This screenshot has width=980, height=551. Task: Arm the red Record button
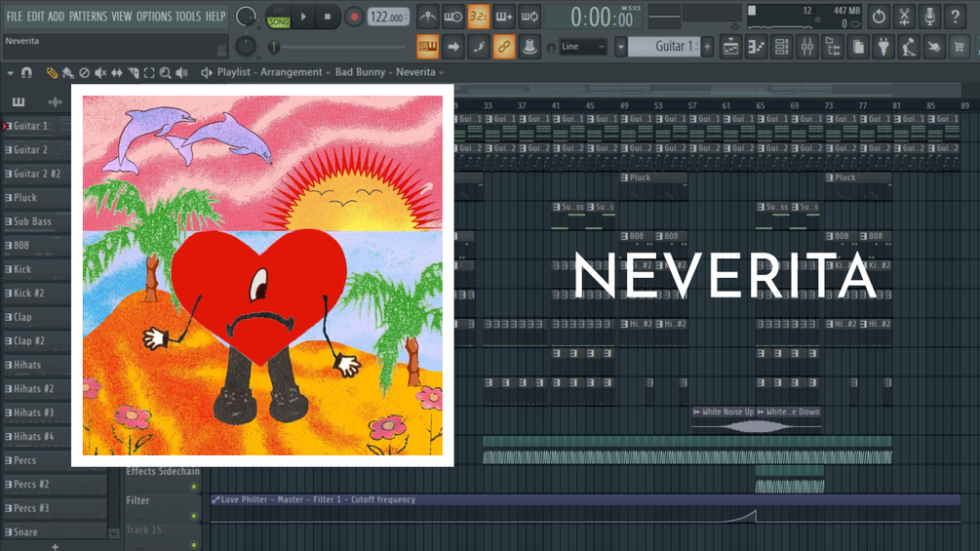coord(354,17)
